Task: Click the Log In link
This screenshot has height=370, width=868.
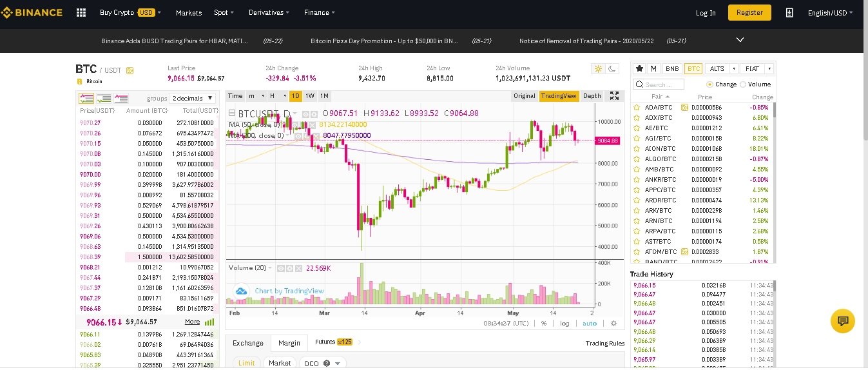Action: 706,12
